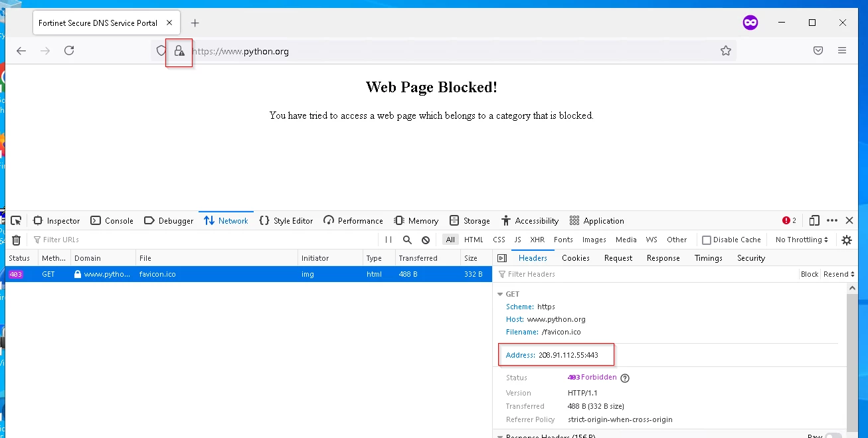Clear the network log with trash icon
Viewport: 868px width, 438px height.
pos(17,240)
